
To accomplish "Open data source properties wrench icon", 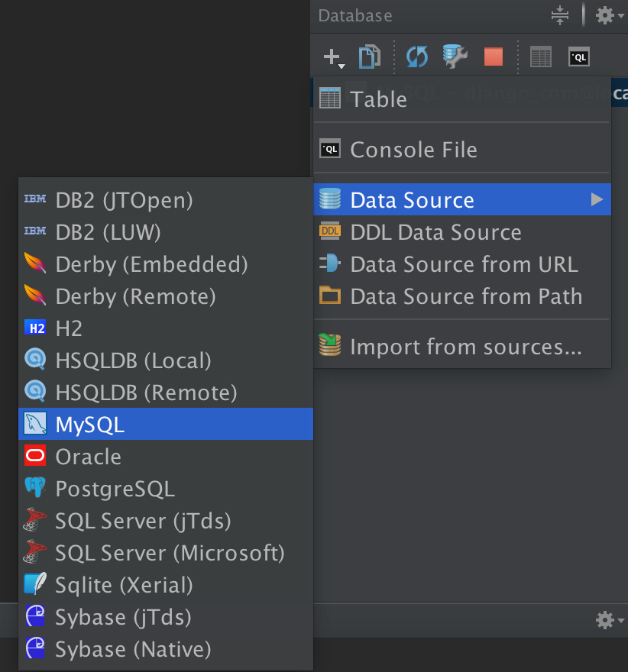I will (455, 57).
